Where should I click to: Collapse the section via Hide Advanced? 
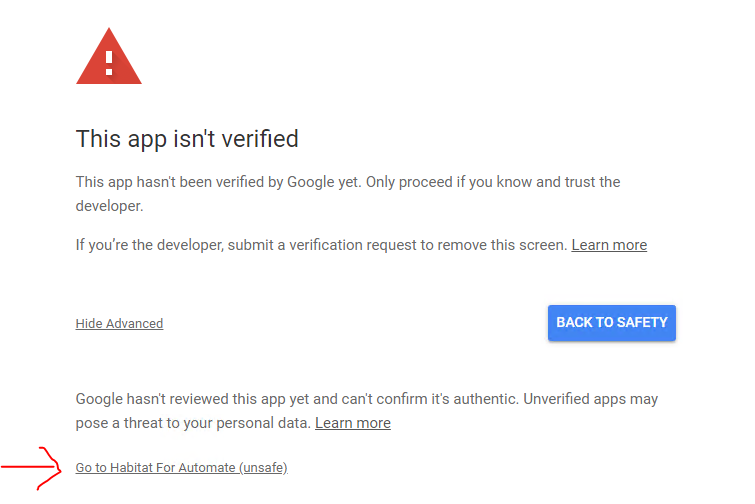(x=119, y=323)
